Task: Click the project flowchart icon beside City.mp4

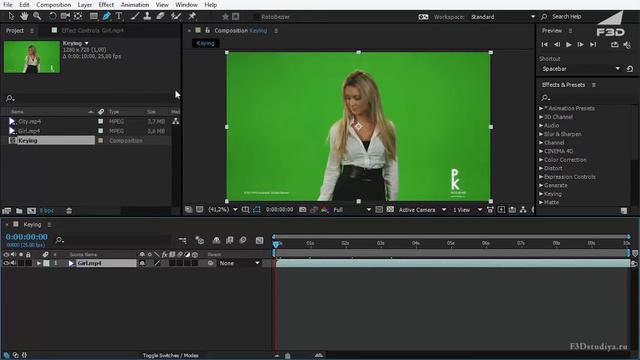Action: pyautogui.click(x=176, y=121)
